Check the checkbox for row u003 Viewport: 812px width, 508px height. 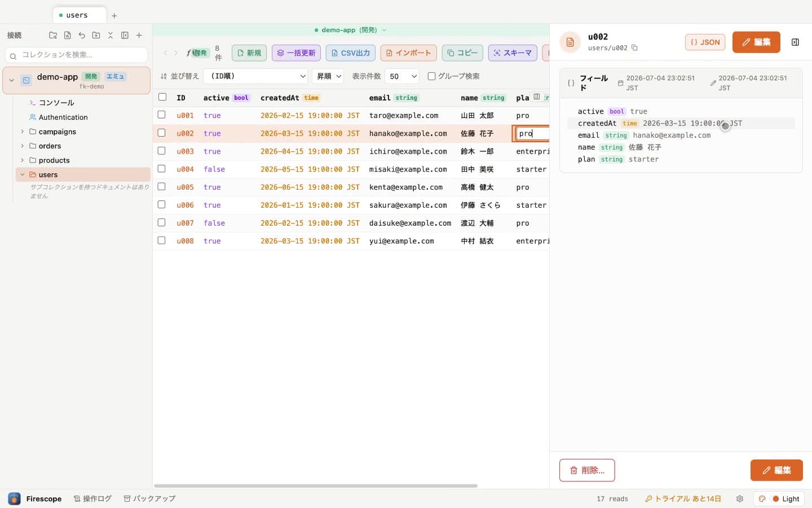(161, 151)
